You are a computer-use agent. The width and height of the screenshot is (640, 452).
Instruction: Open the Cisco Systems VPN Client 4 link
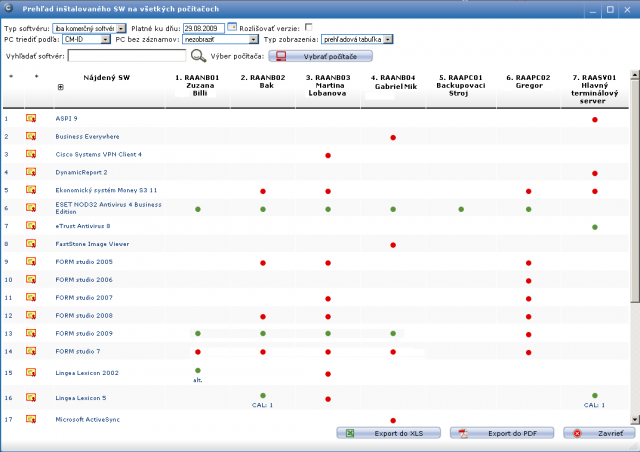(98, 154)
